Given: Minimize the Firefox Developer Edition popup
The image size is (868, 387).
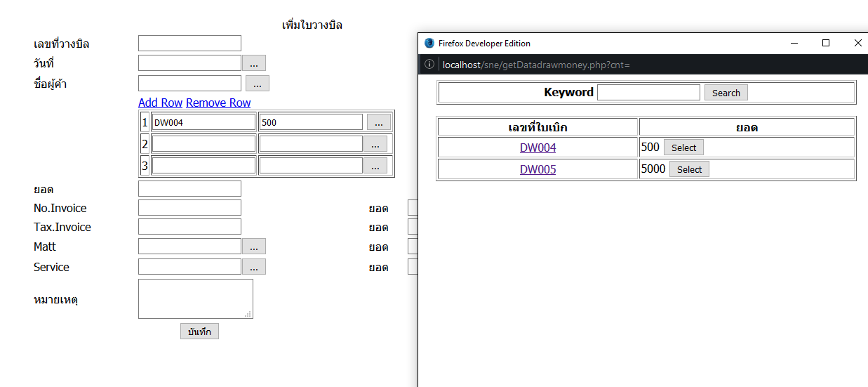Looking at the screenshot, I should coord(794,43).
